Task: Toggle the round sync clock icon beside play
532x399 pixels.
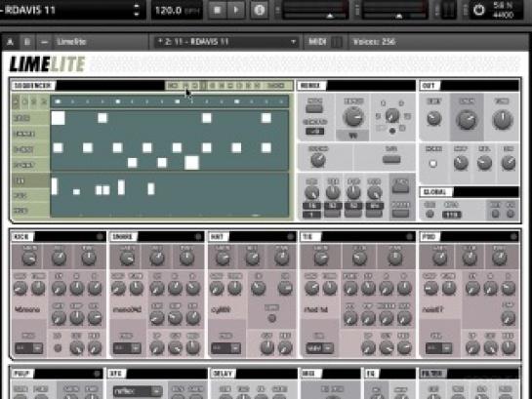Action: 260,10
